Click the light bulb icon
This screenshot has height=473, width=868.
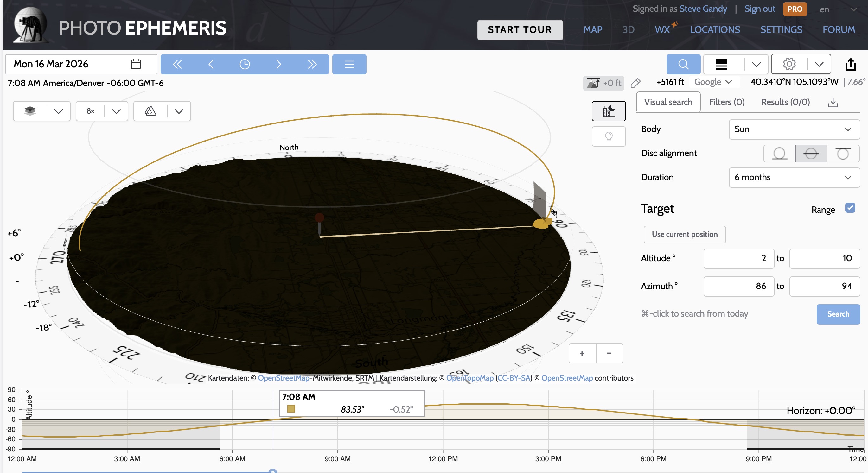click(609, 136)
